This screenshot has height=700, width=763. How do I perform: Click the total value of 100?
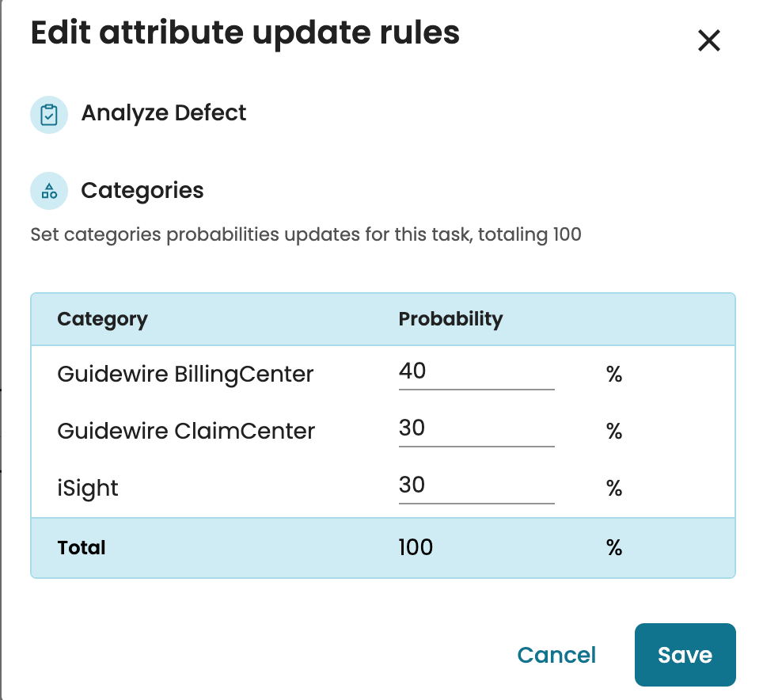(x=416, y=547)
